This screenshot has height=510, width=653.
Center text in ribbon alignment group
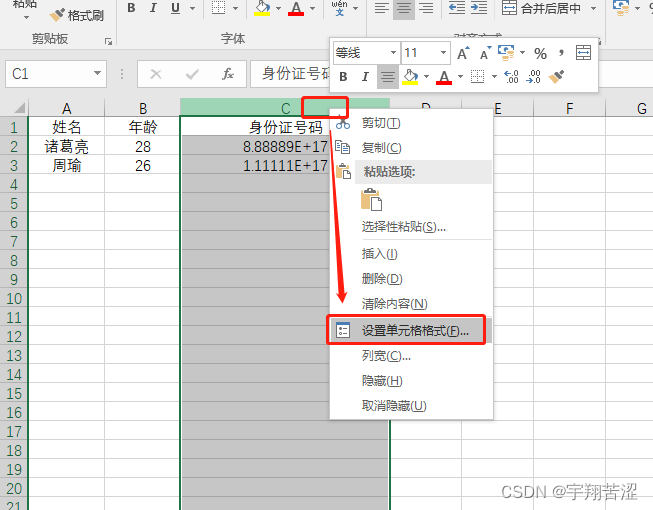(404, 8)
